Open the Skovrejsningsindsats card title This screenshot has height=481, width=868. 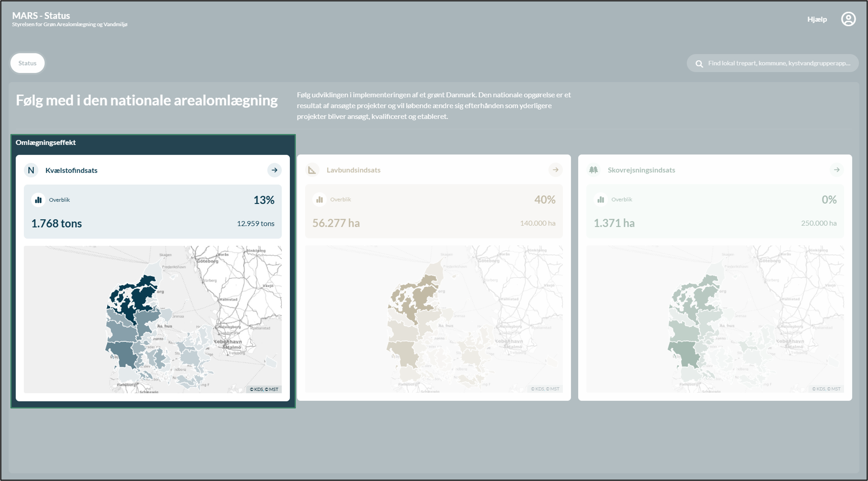(x=641, y=170)
